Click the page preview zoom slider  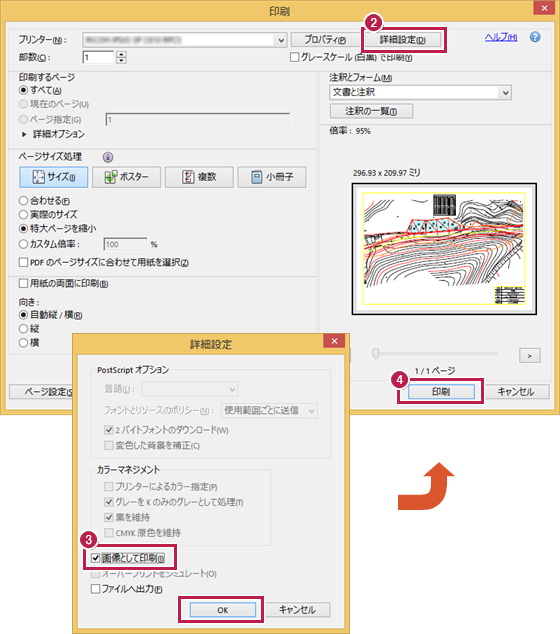tap(437, 354)
